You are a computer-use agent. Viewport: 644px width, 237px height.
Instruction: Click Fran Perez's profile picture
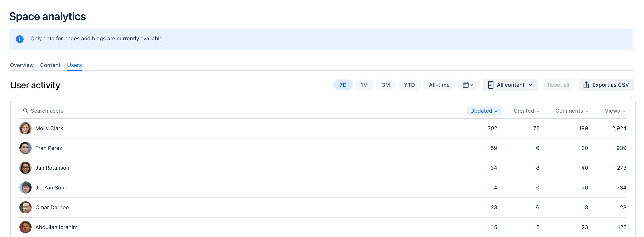coord(25,148)
